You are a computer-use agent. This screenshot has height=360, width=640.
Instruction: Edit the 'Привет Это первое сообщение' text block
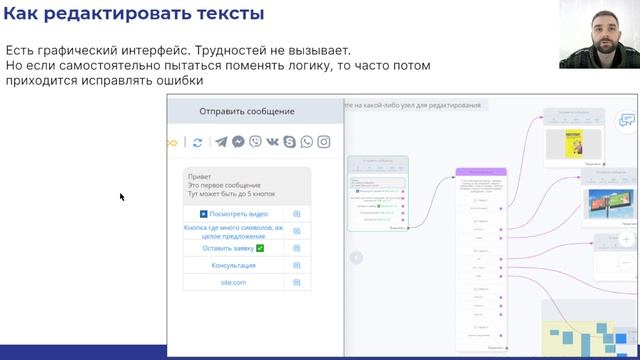click(247, 186)
